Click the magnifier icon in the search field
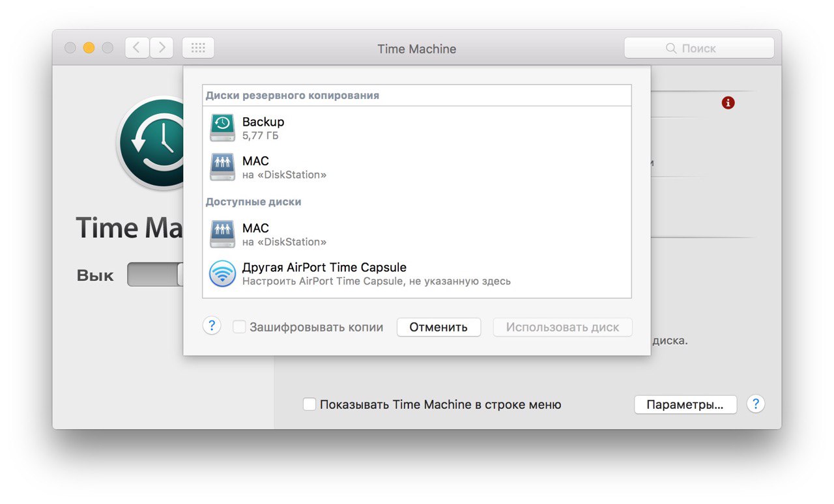Screen dimensions: 834x504 tap(670, 48)
